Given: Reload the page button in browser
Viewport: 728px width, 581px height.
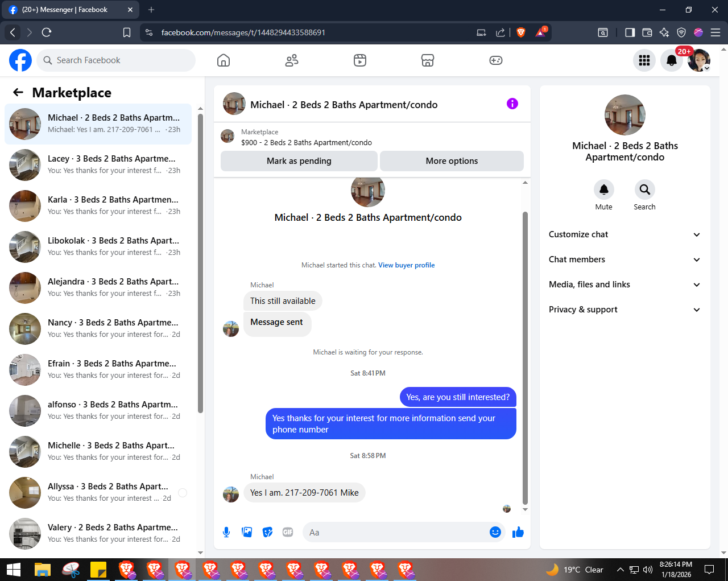Looking at the screenshot, I should click(x=47, y=32).
